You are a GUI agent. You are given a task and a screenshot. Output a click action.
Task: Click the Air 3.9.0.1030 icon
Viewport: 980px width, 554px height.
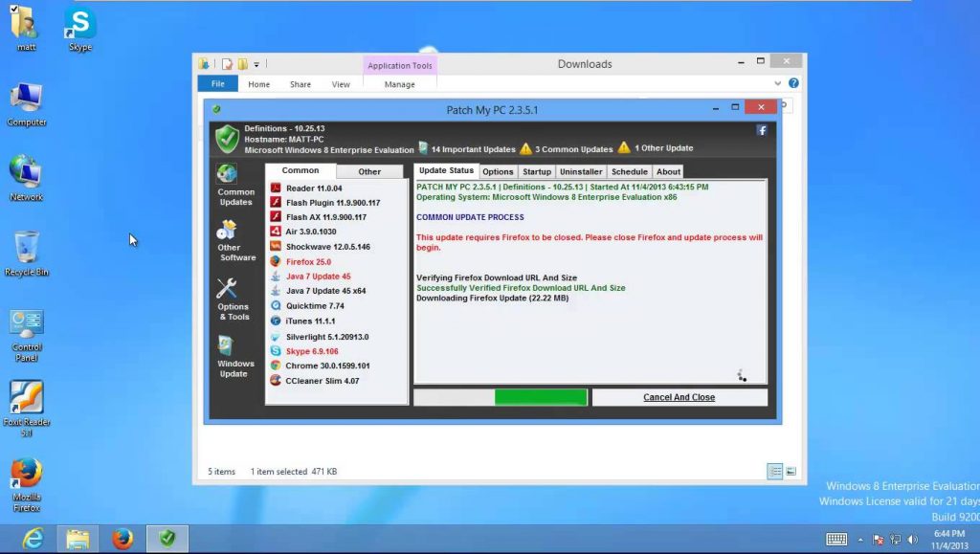tap(276, 232)
